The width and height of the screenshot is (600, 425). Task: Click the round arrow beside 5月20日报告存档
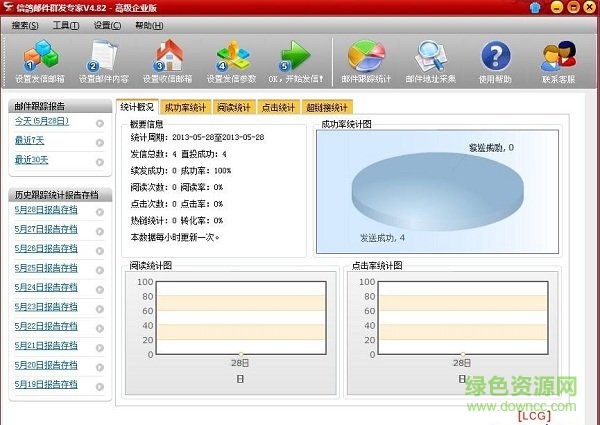(100, 367)
